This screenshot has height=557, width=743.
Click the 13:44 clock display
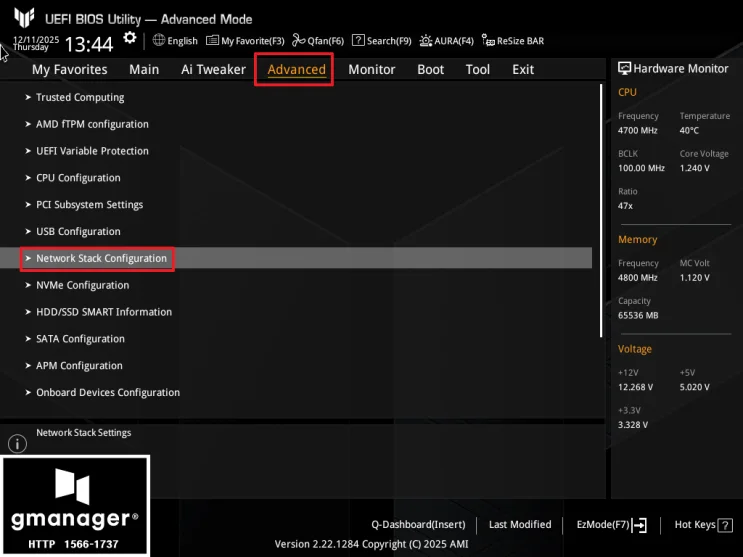click(x=89, y=45)
